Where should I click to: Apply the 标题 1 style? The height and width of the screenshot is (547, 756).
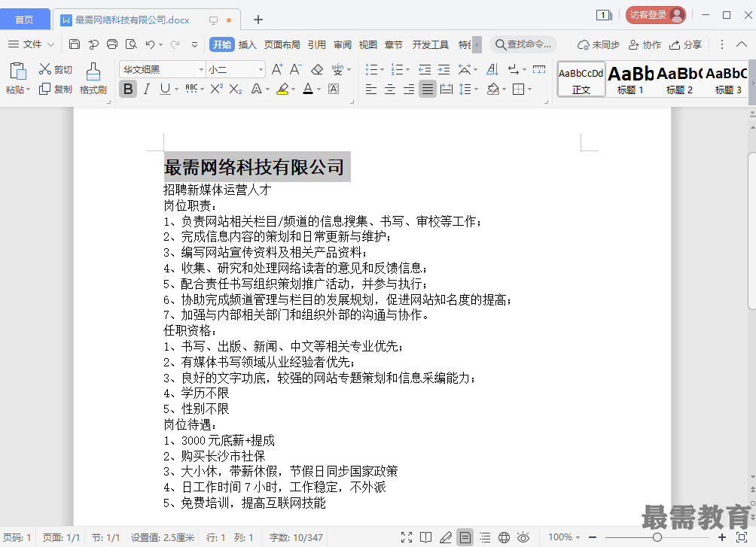coord(630,80)
